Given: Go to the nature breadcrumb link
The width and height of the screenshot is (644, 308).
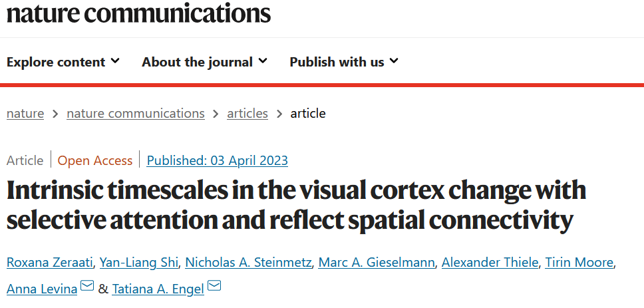Looking at the screenshot, I should [25, 113].
